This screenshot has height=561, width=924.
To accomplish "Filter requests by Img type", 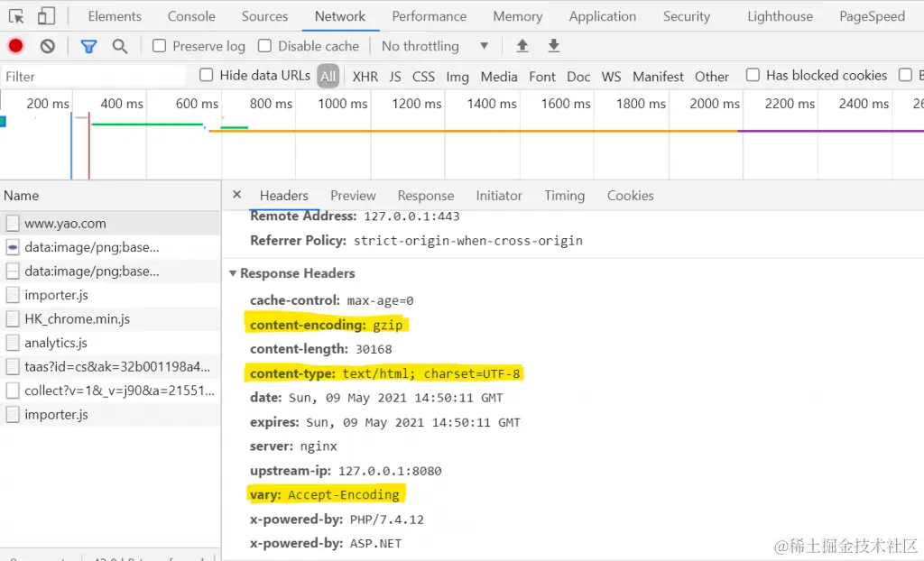I will tap(457, 77).
